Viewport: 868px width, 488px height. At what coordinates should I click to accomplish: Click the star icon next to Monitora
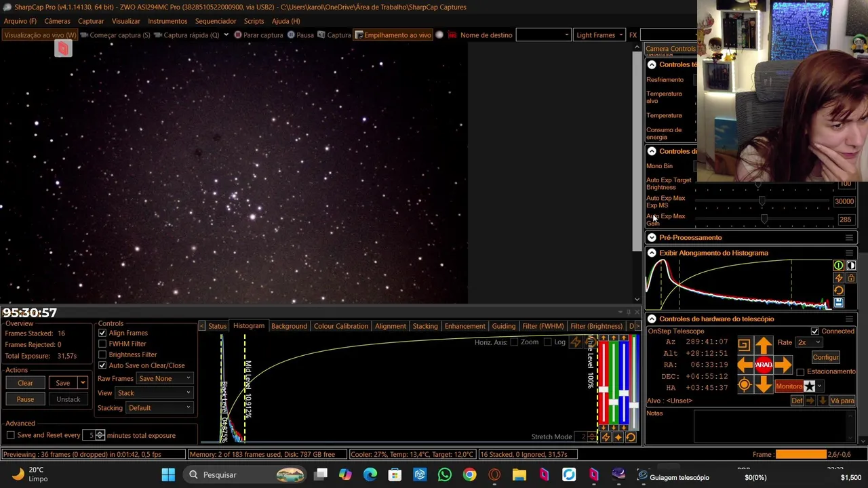pyautogui.click(x=810, y=386)
